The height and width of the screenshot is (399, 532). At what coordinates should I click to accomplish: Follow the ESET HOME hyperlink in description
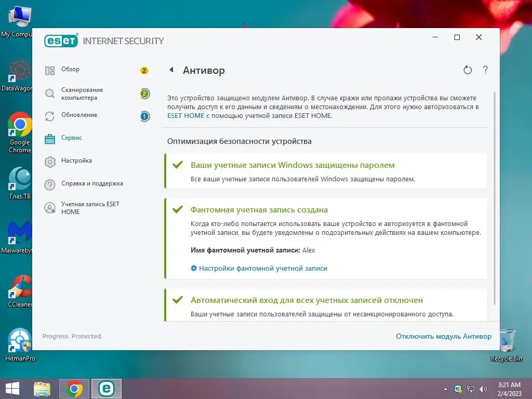click(x=185, y=116)
